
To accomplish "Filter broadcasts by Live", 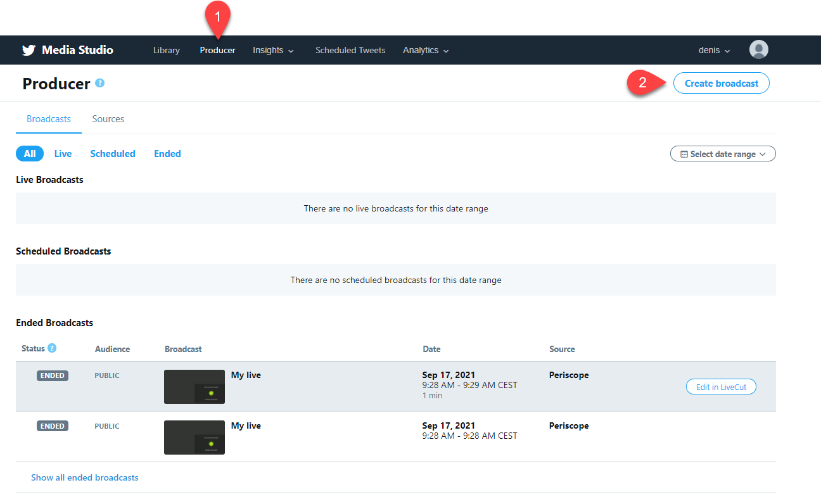I will tap(63, 154).
